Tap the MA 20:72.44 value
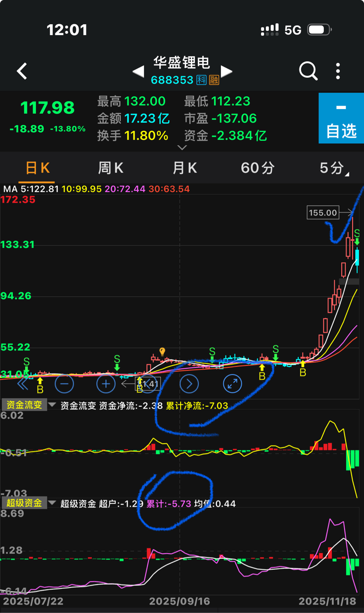This screenshot has width=364, height=613. pyautogui.click(x=125, y=189)
